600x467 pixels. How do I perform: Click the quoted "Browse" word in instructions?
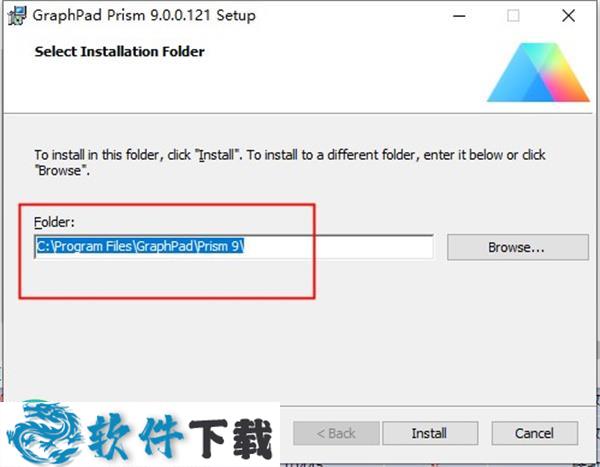(x=60, y=171)
